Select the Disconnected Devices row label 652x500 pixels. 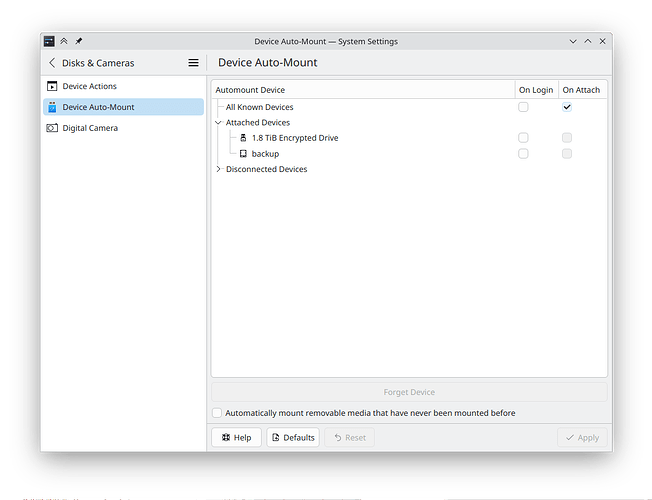coord(267,169)
